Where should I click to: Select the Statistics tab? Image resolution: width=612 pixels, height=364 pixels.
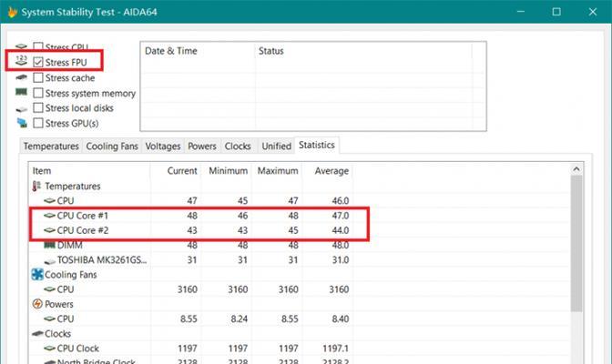[x=317, y=145]
